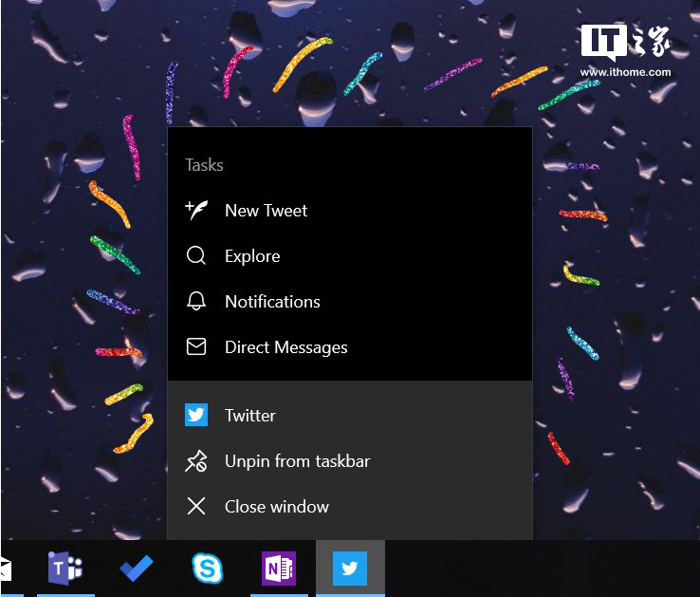
Task: Open Microsoft To Do checkmark taskbar icon
Action: 137,569
